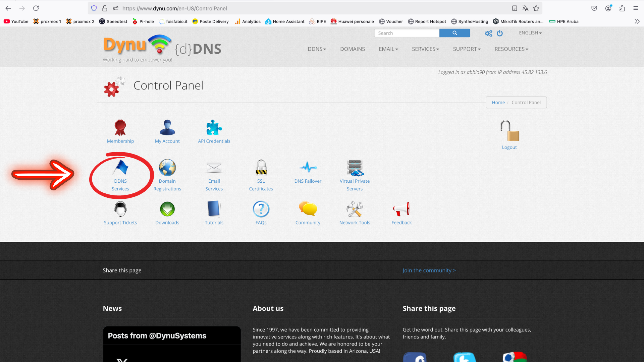Viewport: 644px width, 362px height.
Task: Open the Pi-hole bookmark
Action: click(x=143, y=21)
